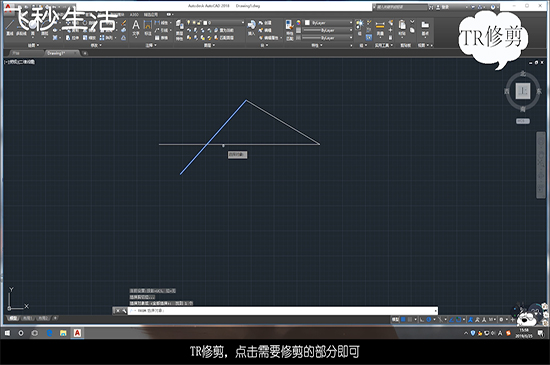
Task: Add a new drawing tab with plus
Action: coord(85,53)
